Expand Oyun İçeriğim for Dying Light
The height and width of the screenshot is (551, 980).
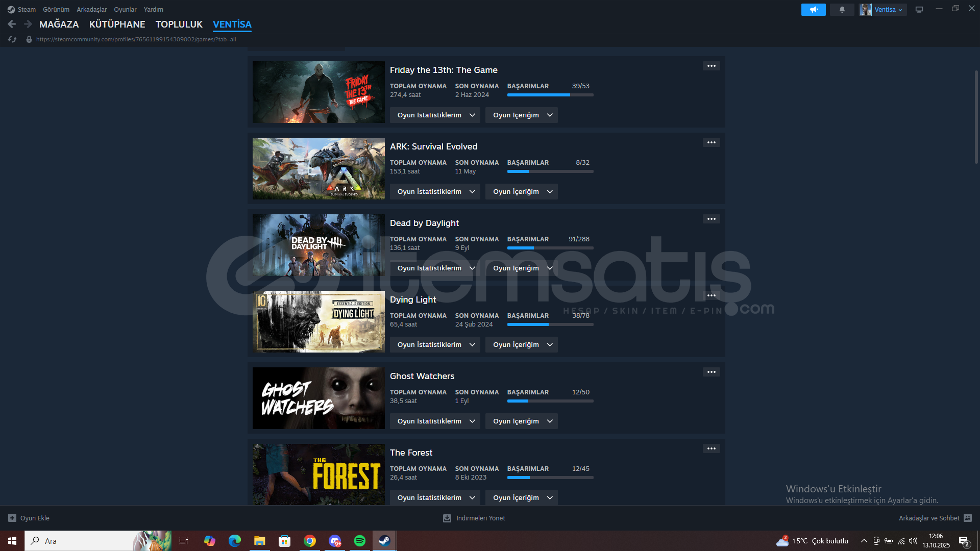click(521, 345)
